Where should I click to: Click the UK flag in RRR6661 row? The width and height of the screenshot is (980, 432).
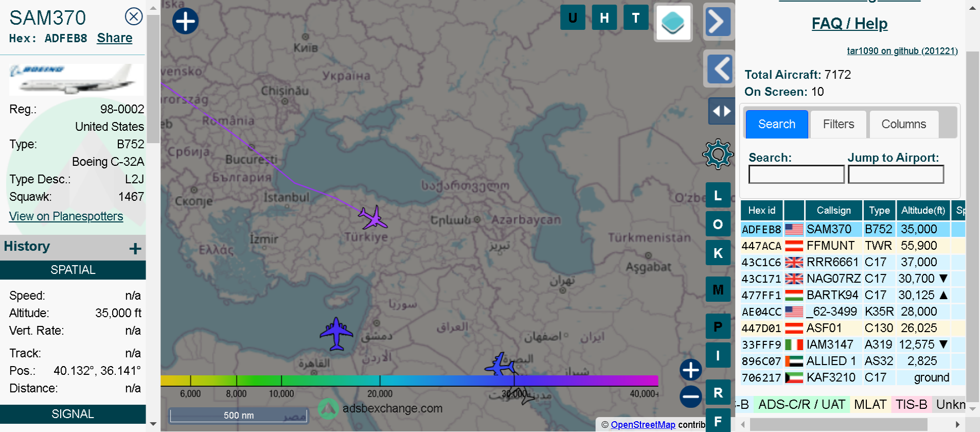(x=794, y=262)
